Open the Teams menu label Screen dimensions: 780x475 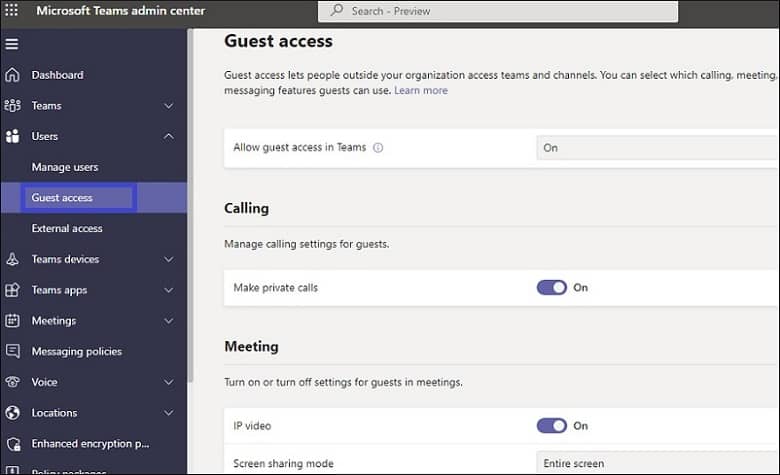click(46, 105)
